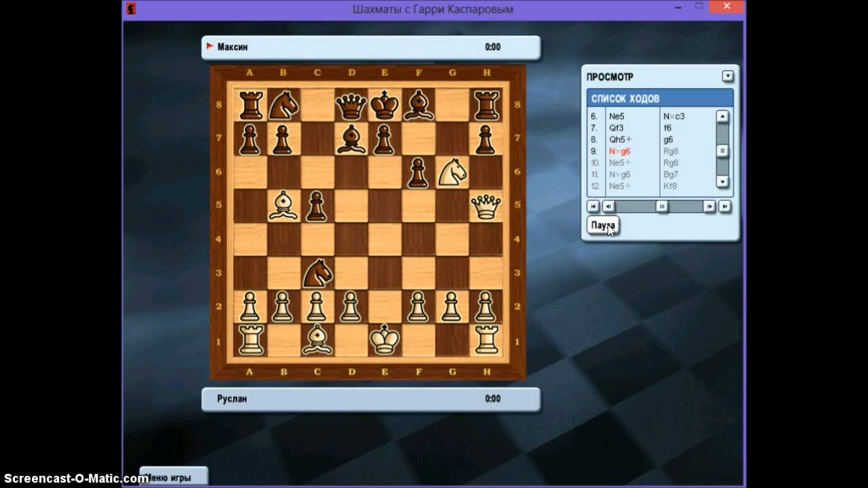The image size is (868, 488).
Task: Select the white pawn on h2
Action: pyautogui.click(x=486, y=307)
